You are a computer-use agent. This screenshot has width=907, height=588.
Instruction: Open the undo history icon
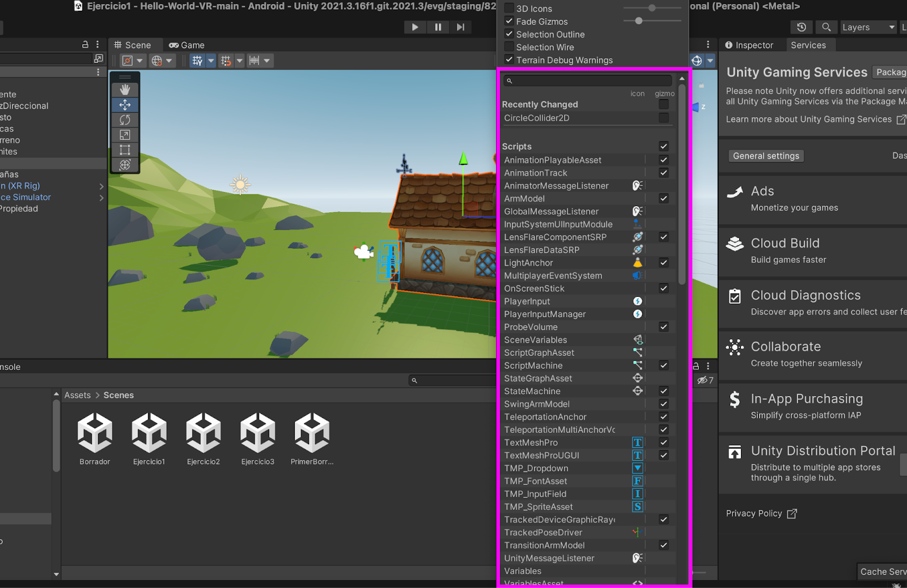coord(802,27)
